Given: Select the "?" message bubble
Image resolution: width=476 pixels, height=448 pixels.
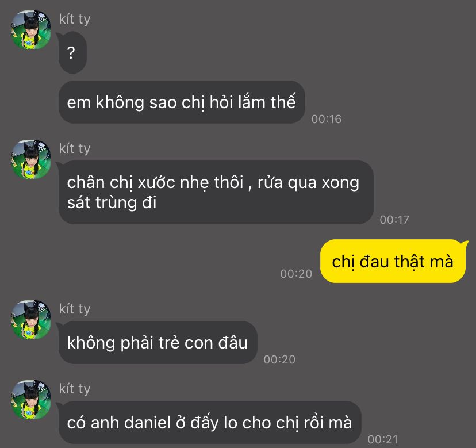Looking at the screenshot, I should [72, 52].
